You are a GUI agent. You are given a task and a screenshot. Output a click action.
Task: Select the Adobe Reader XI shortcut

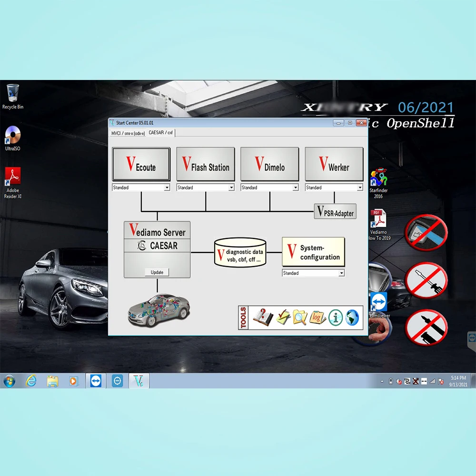(13, 183)
